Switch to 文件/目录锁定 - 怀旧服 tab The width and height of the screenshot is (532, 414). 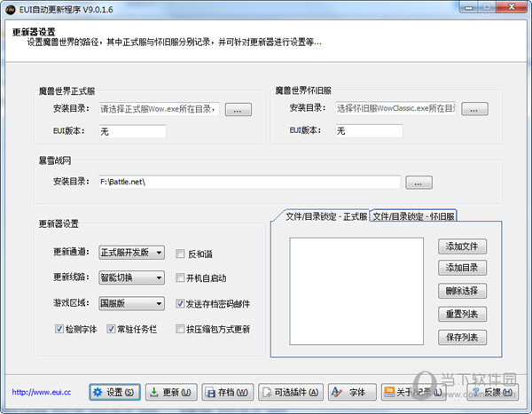coord(413,216)
